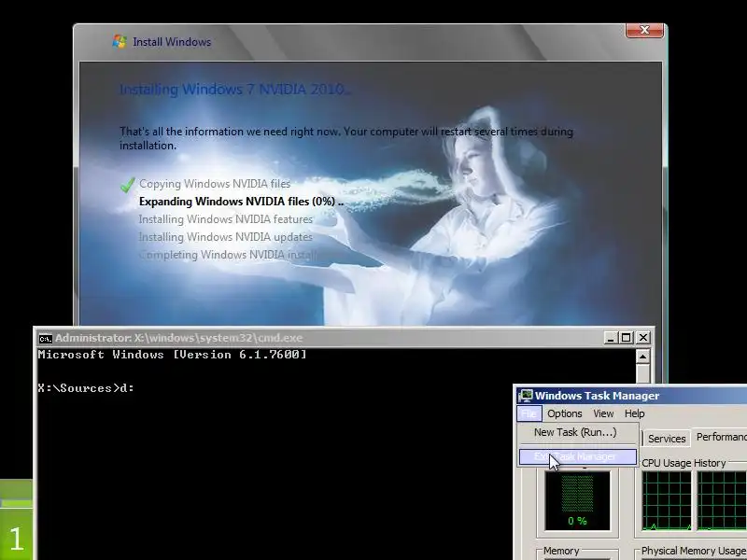Close the Install Windows dialog
This screenshot has height=560, width=747.
[x=644, y=30]
